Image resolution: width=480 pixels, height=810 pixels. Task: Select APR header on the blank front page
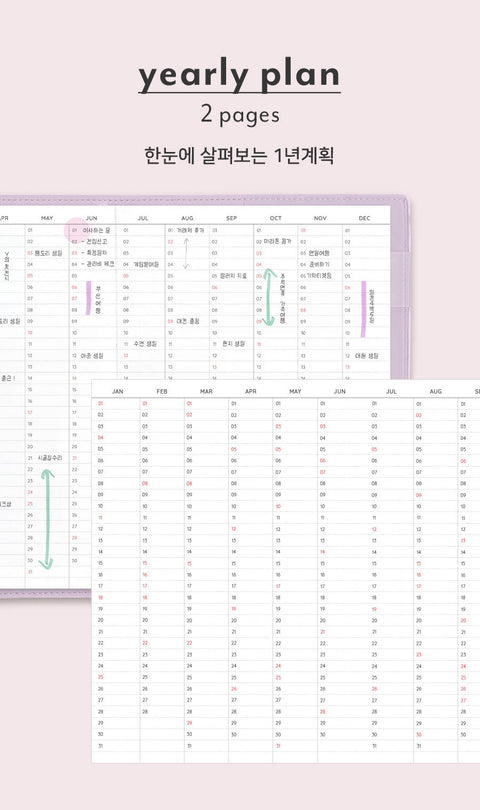point(251,392)
